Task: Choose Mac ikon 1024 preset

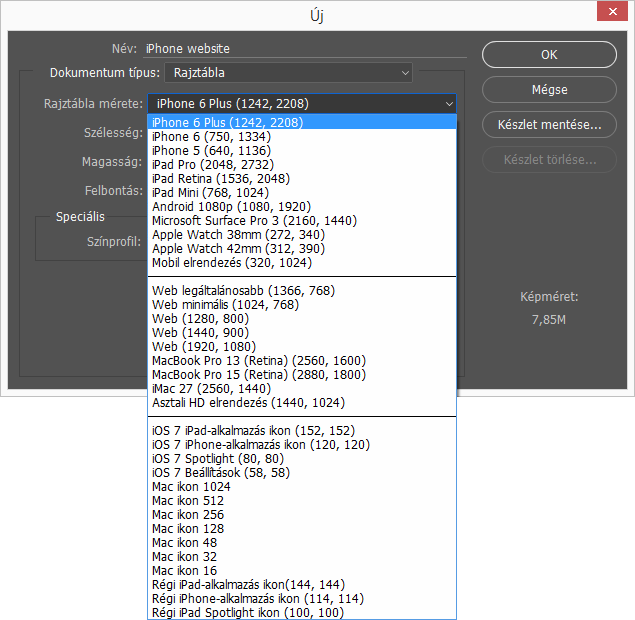Action: (302, 487)
